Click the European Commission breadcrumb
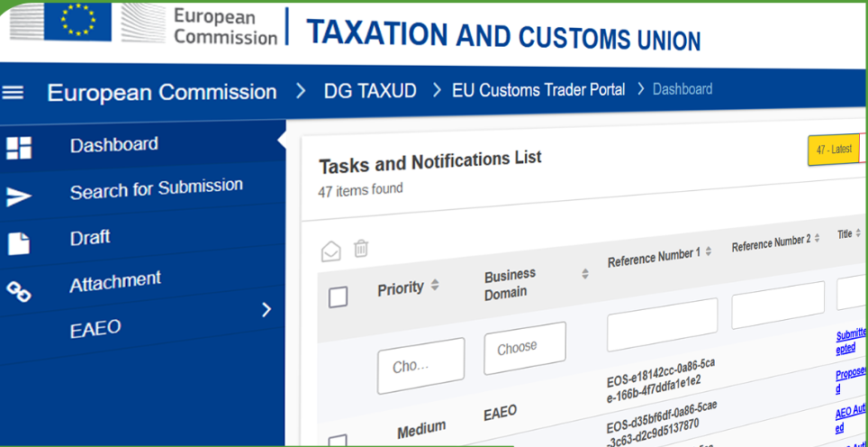 tap(162, 92)
